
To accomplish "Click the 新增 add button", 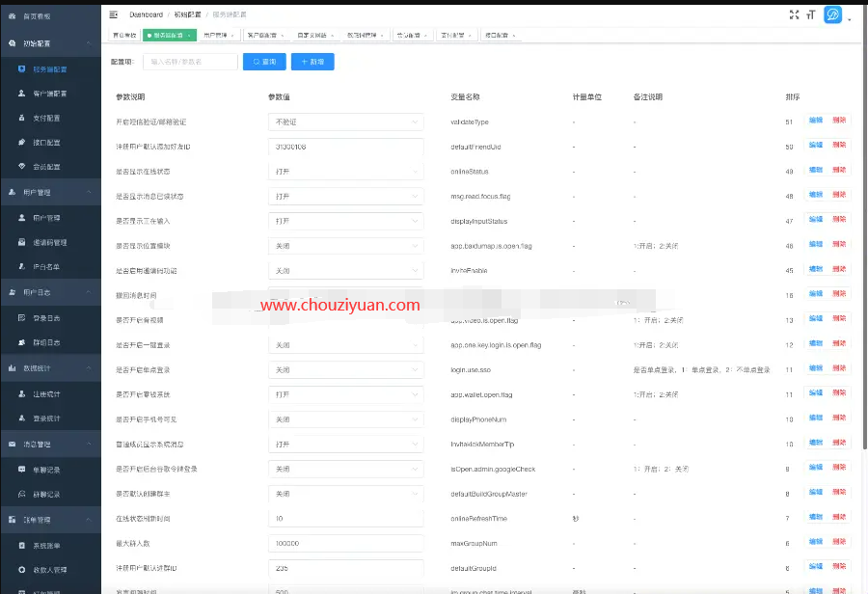I will pos(312,62).
